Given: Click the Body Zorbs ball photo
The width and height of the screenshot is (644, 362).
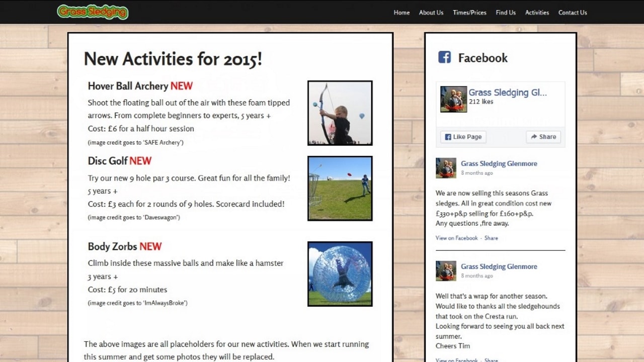Looking at the screenshot, I should click(340, 274).
